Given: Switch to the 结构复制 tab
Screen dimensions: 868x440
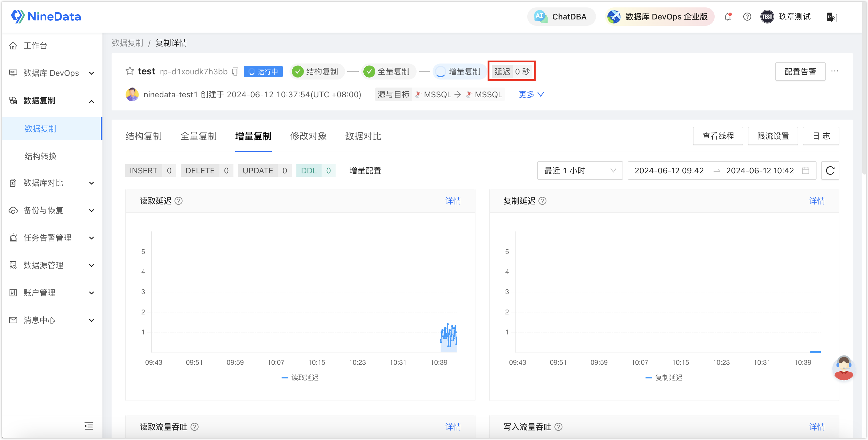Looking at the screenshot, I should coord(144,136).
